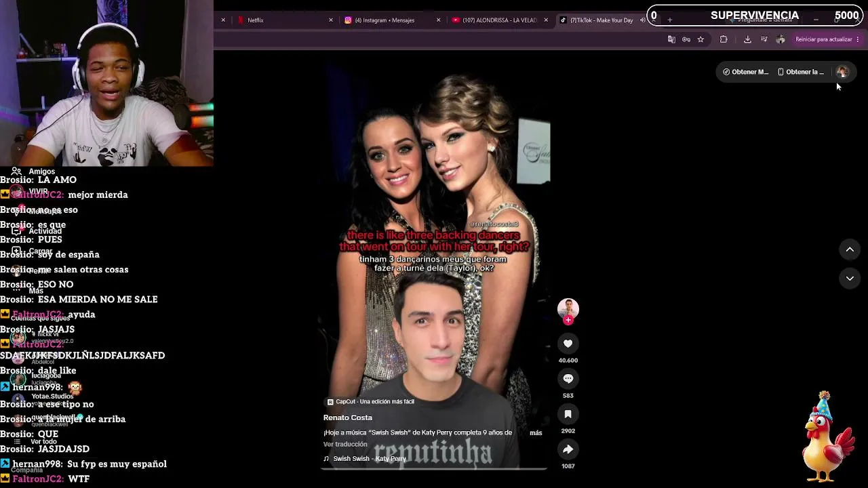Expand the caption with 'más'
Viewport: 868px width, 488px height.
[536, 432]
